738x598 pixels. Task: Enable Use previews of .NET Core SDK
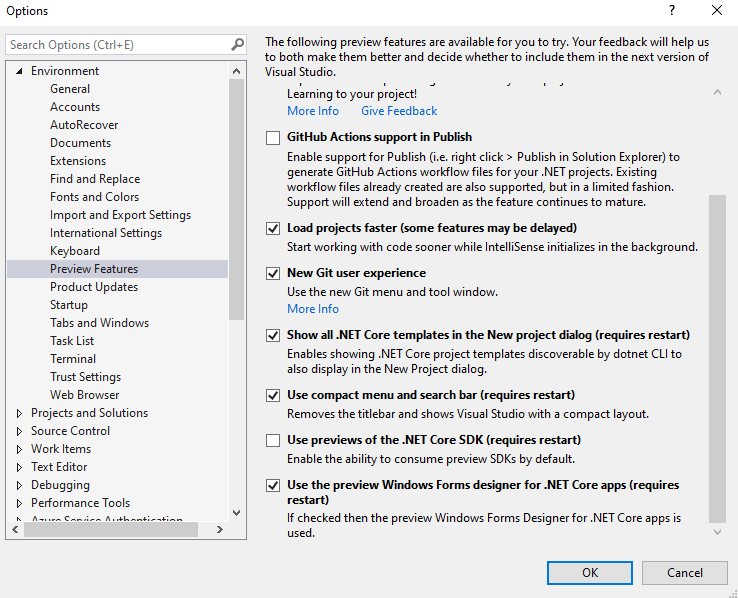pyautogui.click(x=273, y=441)
